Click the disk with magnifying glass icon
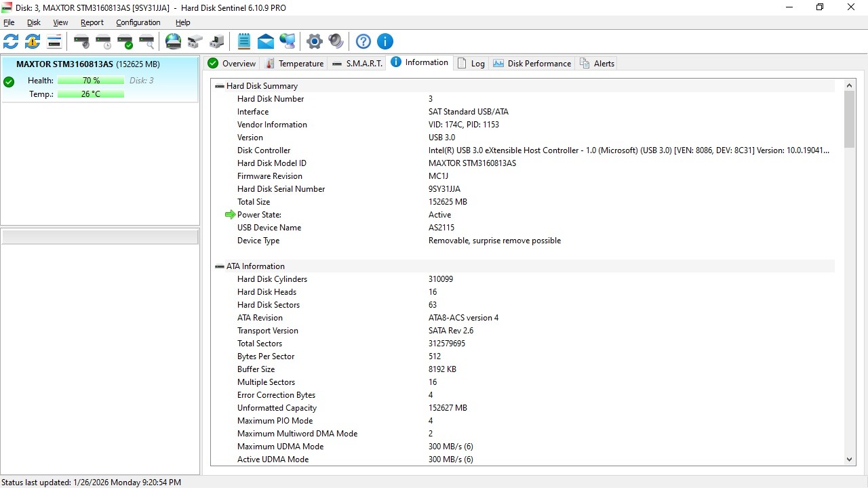 [x=146, y=42]
